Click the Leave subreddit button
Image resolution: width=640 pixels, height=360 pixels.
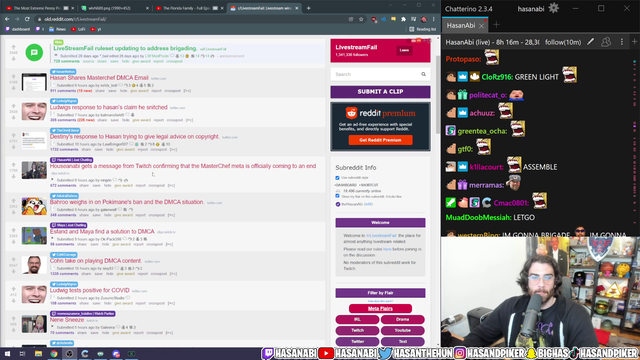click(x=404, y=50)
